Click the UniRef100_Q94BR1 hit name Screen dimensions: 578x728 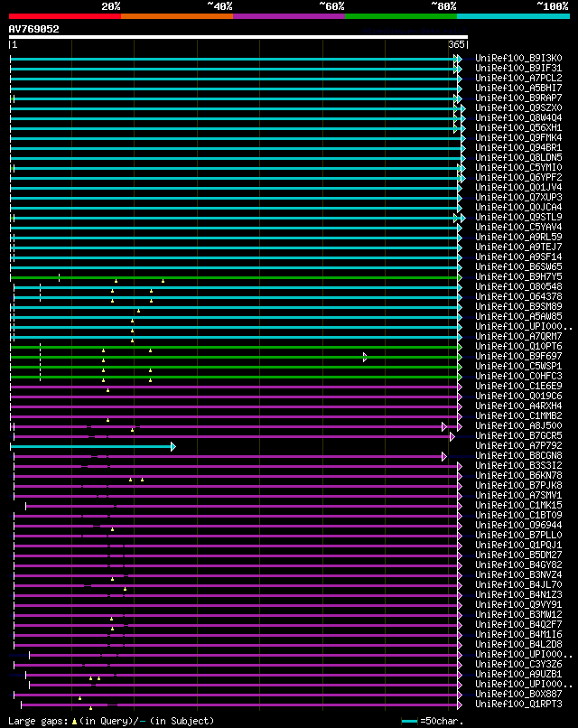[518, 147]
